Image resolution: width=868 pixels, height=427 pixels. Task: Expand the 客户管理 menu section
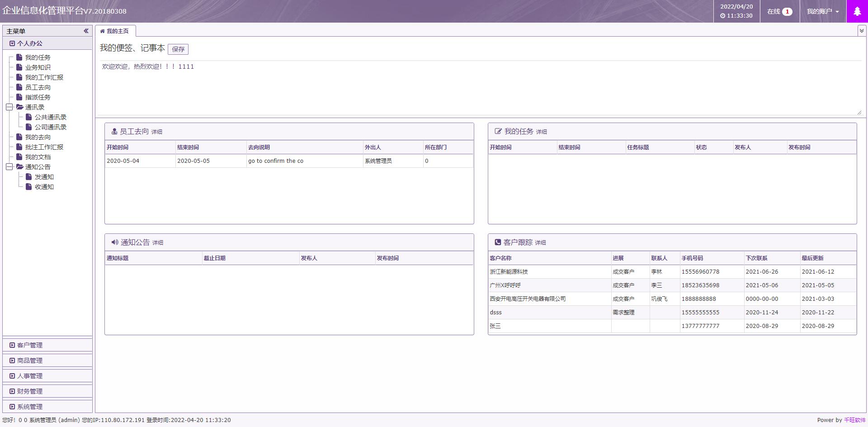click(47, 345)
